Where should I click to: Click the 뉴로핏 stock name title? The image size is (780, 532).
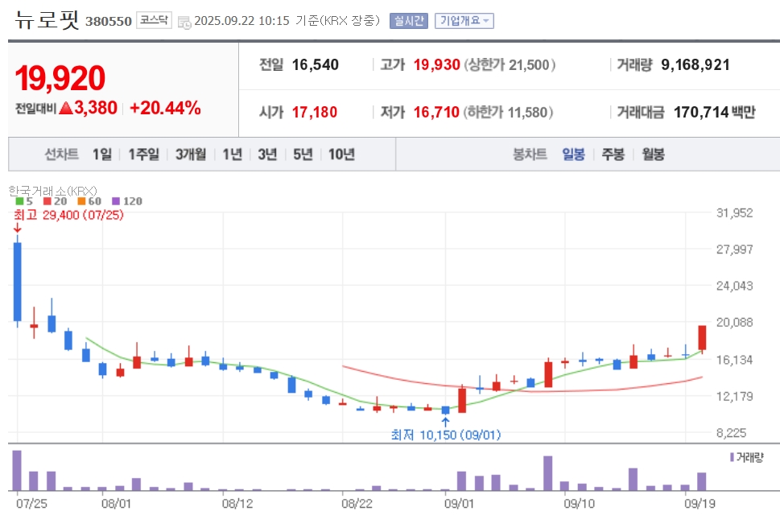(x=47, y=19)
